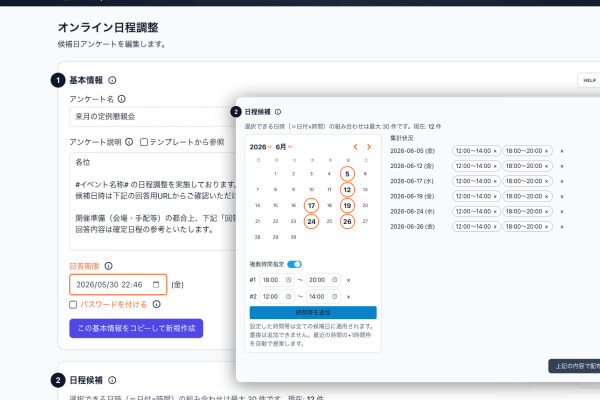This screenshot has width=600, height=400.
Task: Delete the 2026-06-17 date row
Action: click(562, 181)
